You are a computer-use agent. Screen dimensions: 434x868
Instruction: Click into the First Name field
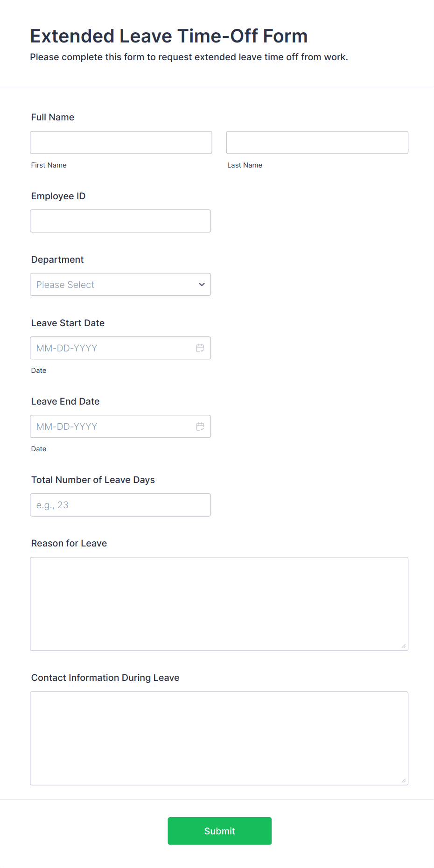[120, 142]
